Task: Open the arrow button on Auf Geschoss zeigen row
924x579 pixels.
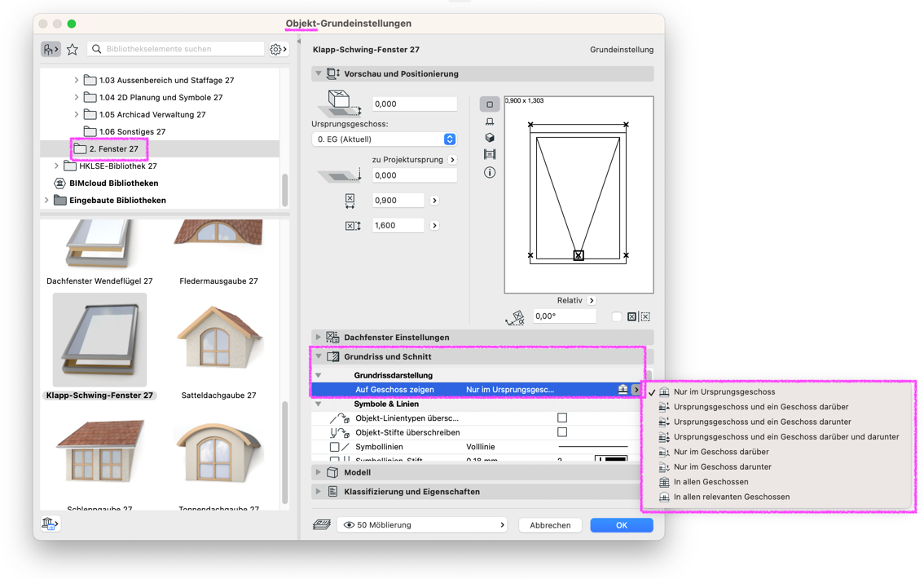Action: (636, 390)
